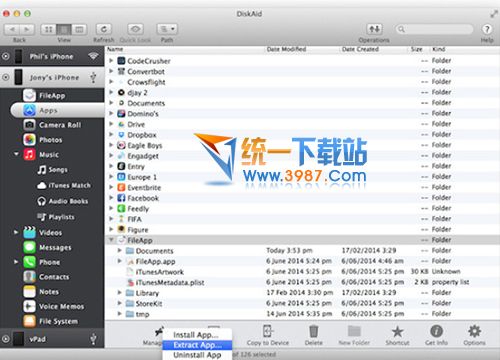Select Apps in the sidebar
This screenshot has width=500, height=360.
[57, 110]
